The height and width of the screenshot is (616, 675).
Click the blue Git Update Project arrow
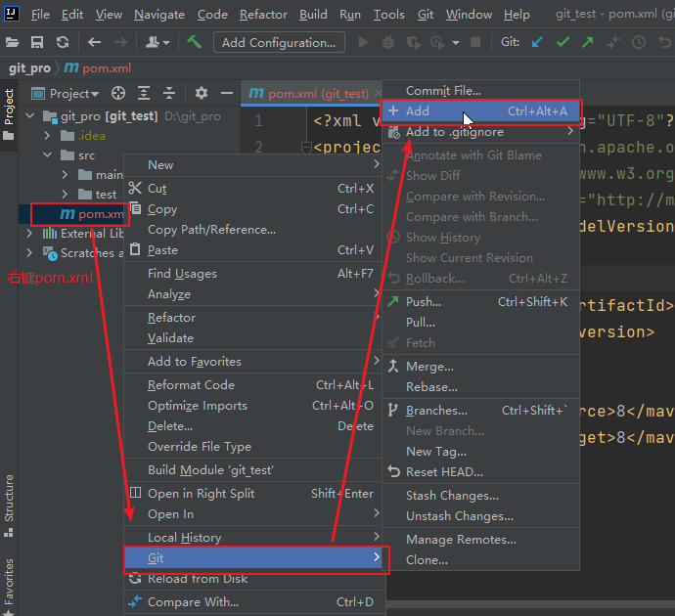tap(537, 42)
